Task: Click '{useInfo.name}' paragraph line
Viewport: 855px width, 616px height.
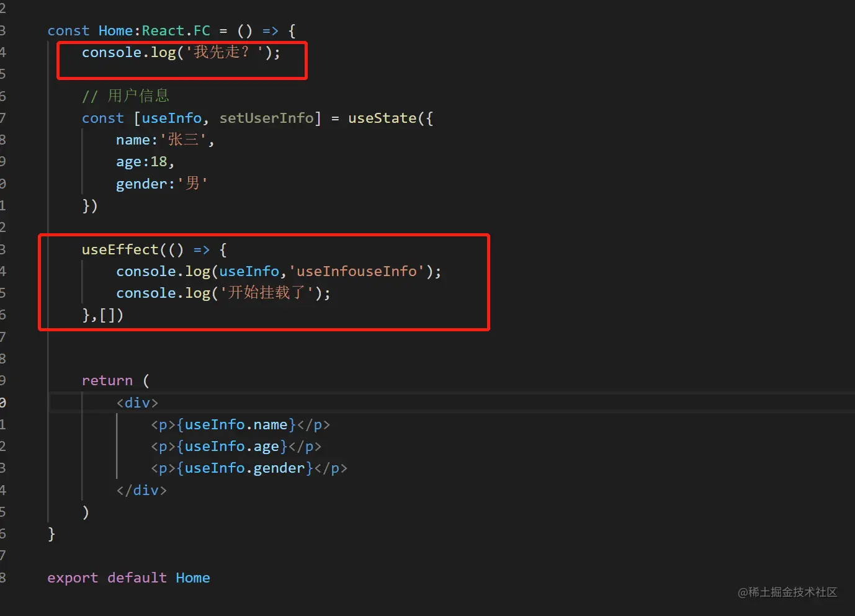Action: pyautogui.click(x=241, y=424)
